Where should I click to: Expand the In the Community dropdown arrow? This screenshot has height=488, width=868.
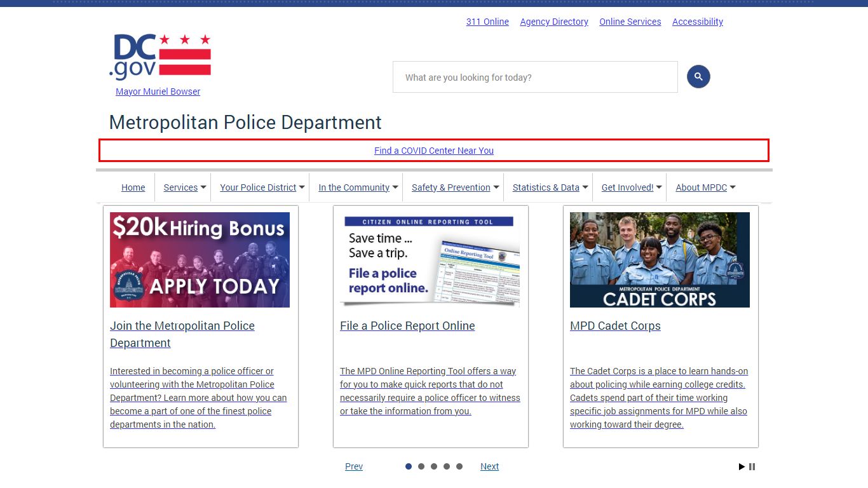pyautogui.click(x=395, y=187)
